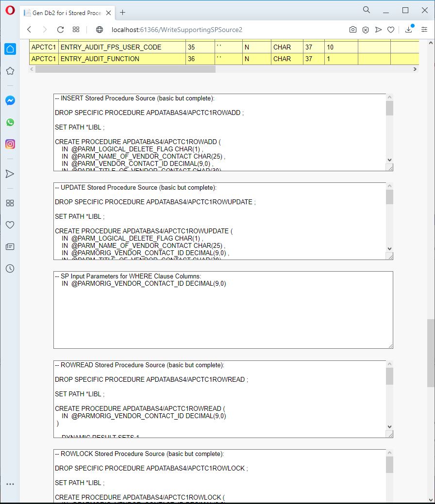Viewport: 435px width, 504px height.
Task: Click page vertical scrollbar thumb
Action: 431,353
